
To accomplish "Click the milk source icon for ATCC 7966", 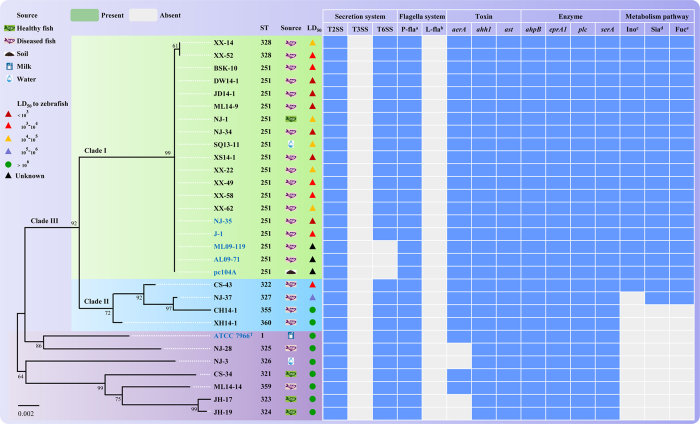I will pyautogui.click(x=291, y=336).
